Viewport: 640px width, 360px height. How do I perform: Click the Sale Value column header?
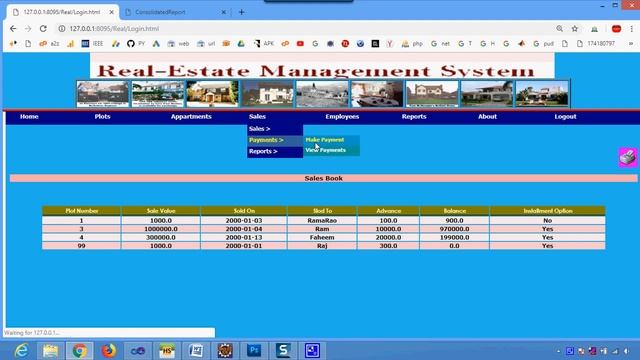pos(161,211)
